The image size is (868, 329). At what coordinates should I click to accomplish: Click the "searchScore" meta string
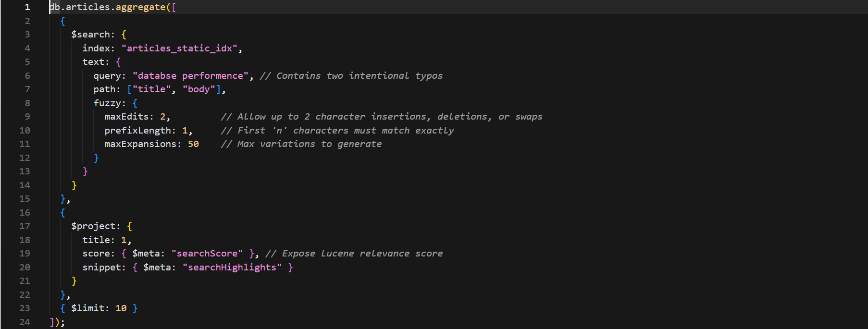click(x=207, y=254)
